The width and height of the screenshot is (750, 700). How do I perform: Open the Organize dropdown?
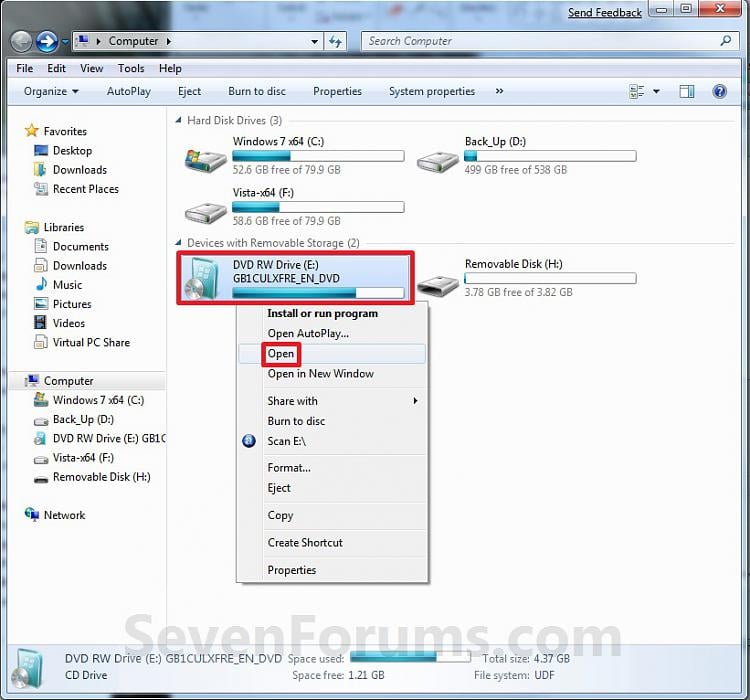point(51,91)
